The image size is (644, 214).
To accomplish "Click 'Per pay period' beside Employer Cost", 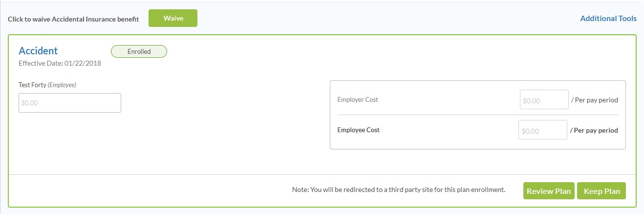I will [x=596, y=100].
